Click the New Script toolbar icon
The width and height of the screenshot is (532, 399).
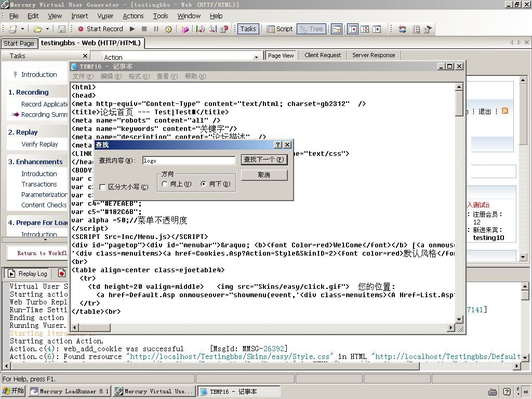tap(12, 29)
